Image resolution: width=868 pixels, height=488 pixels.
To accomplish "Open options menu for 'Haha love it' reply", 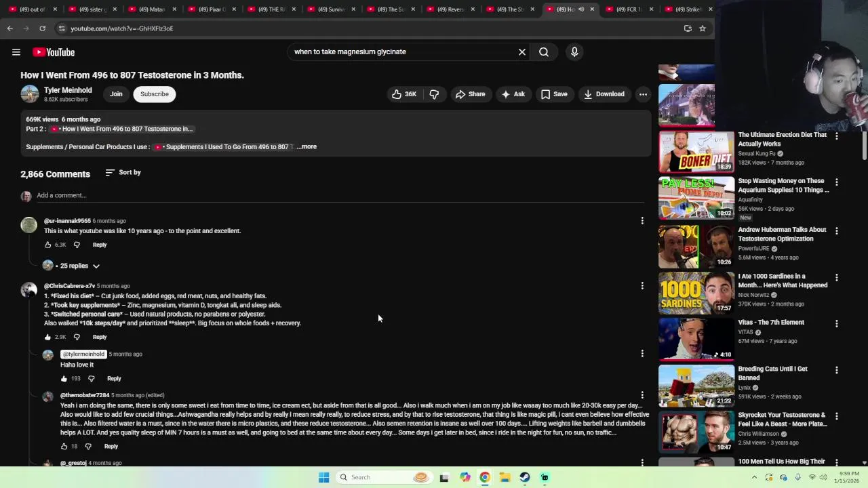I will [x=642, y=354].
